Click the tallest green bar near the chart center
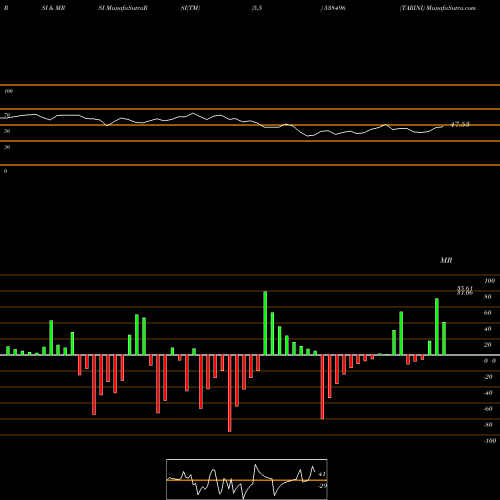 [x=265, y=323]
